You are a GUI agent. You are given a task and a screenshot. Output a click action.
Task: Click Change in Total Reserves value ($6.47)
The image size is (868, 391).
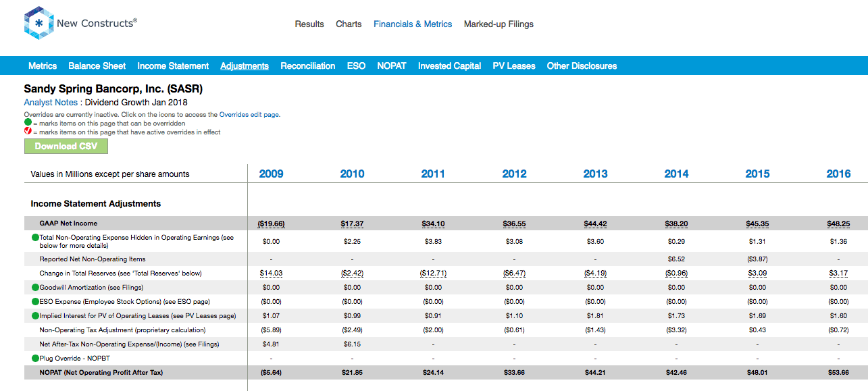coord(514,273)
